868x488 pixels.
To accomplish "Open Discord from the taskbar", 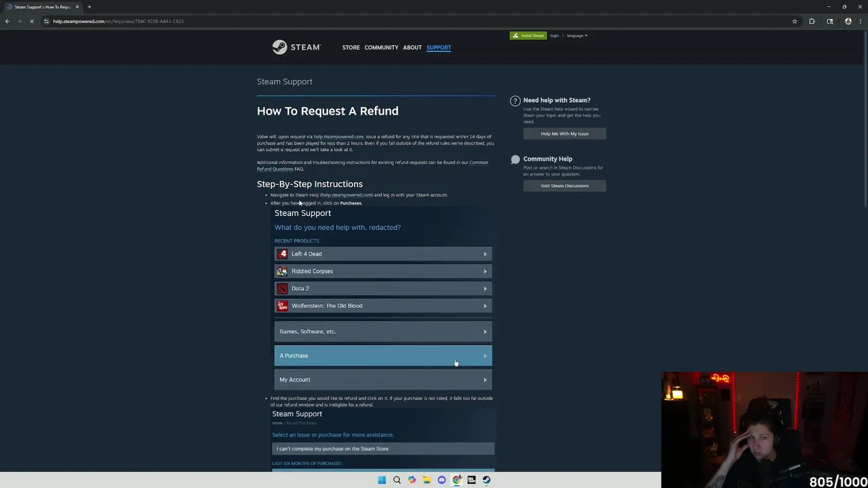I will point(441,480).
